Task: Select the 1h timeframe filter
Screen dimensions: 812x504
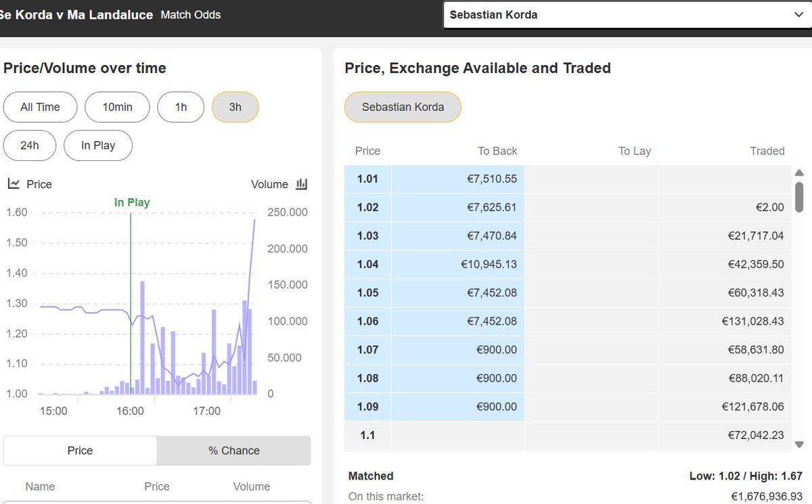Action: coord(181,107)
